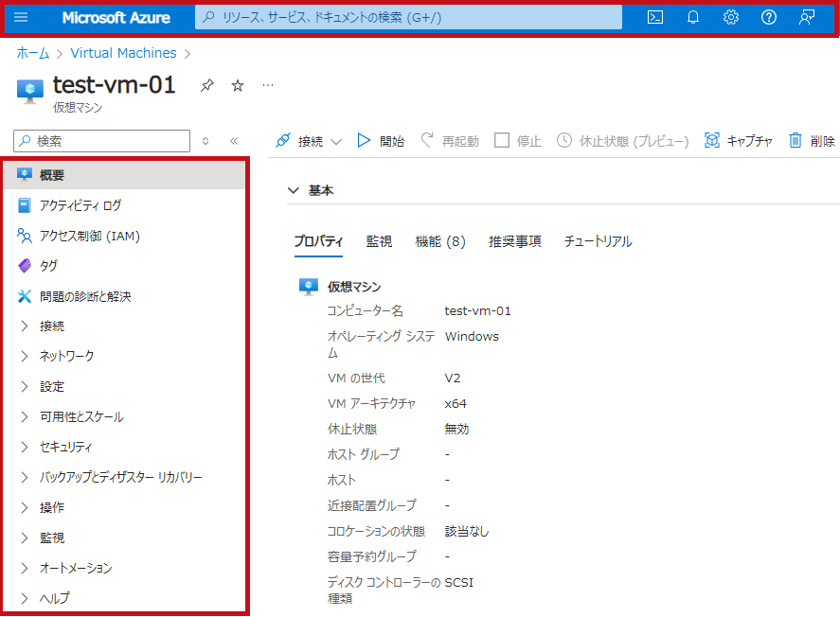Open the 推奨事項 tab
Screen dimensions: 840x617
coord(514,241)
